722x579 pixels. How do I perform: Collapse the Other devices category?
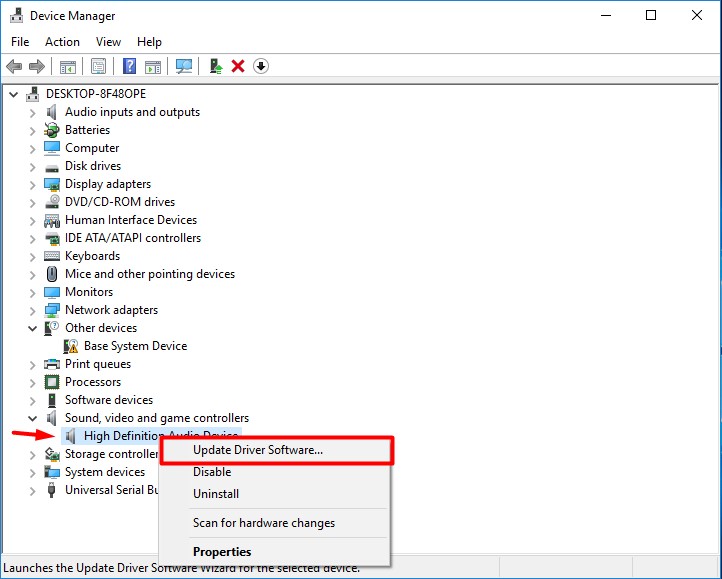[32, 328]
